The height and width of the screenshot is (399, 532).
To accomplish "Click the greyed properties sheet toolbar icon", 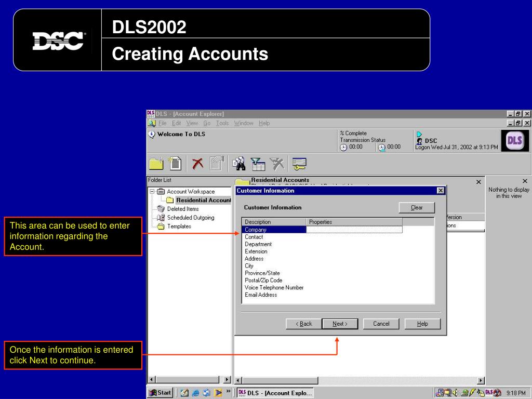I will (217, 163).
